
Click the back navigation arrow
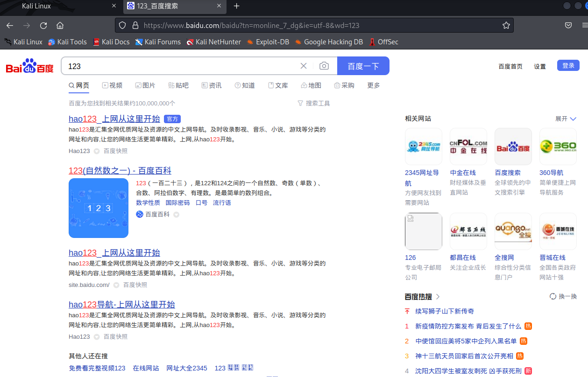point(10,26)
